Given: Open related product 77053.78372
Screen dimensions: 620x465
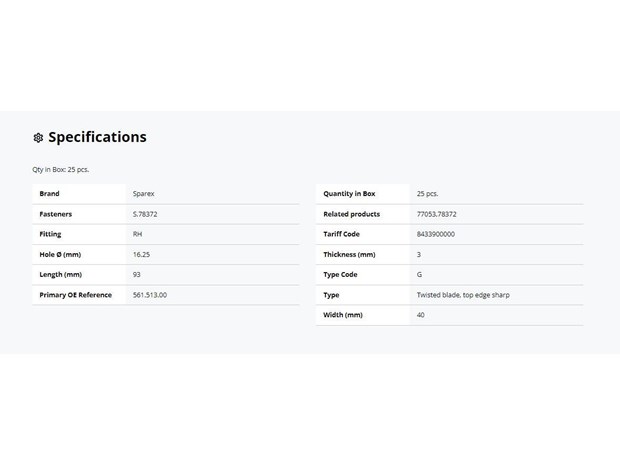Looking at the screenshot, I should coord(437,214).
